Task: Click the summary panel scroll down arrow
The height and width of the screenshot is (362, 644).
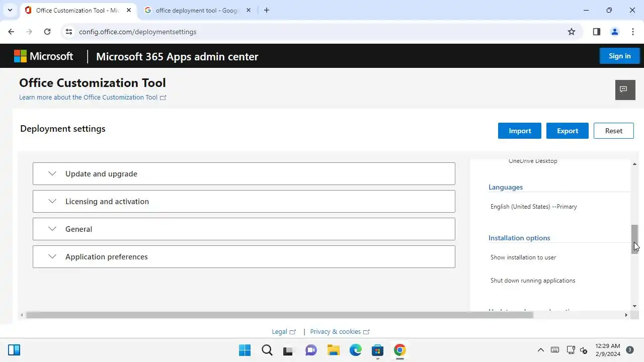Action: (634, 306)
